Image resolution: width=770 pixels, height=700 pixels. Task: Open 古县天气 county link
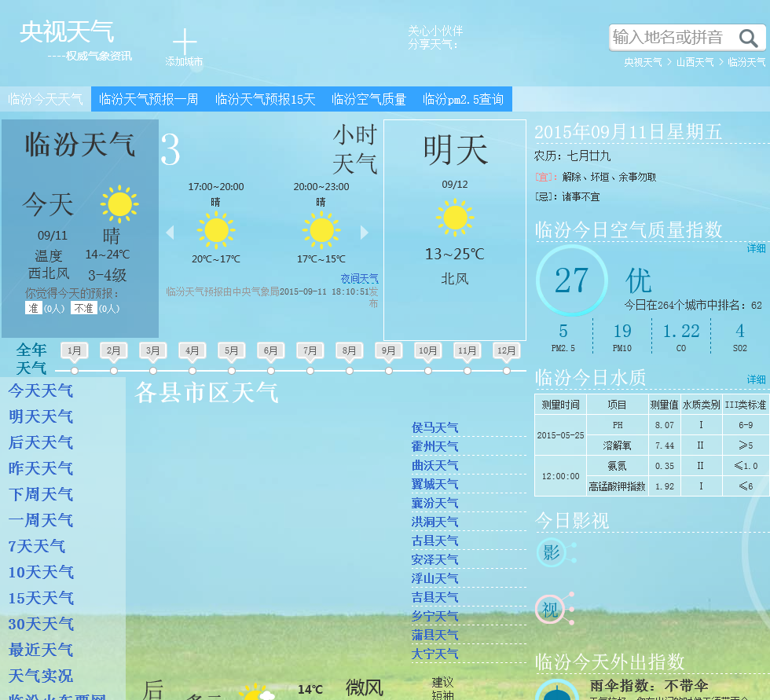tap(435, 541)
